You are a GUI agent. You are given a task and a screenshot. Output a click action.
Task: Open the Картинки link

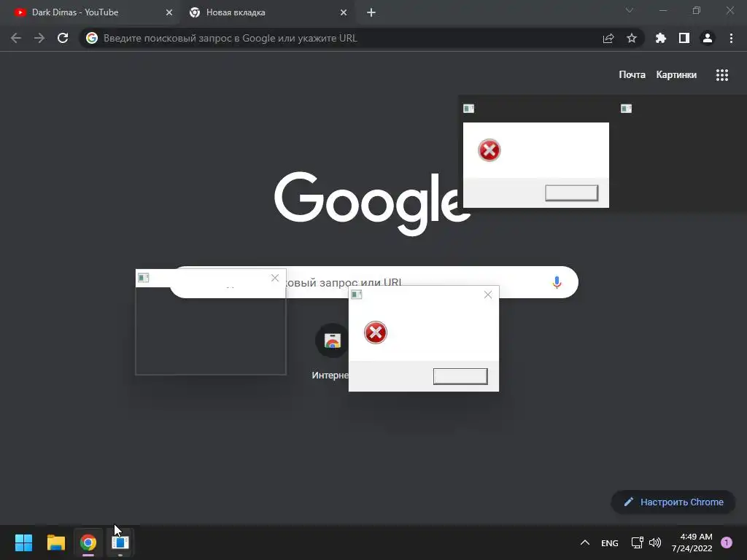click(676, 75)
